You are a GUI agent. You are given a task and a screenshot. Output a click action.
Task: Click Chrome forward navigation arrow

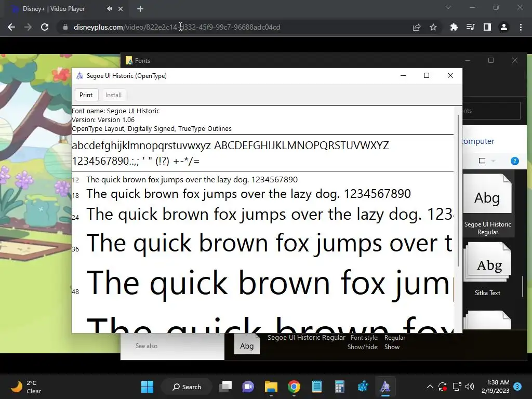coord(28,27)
